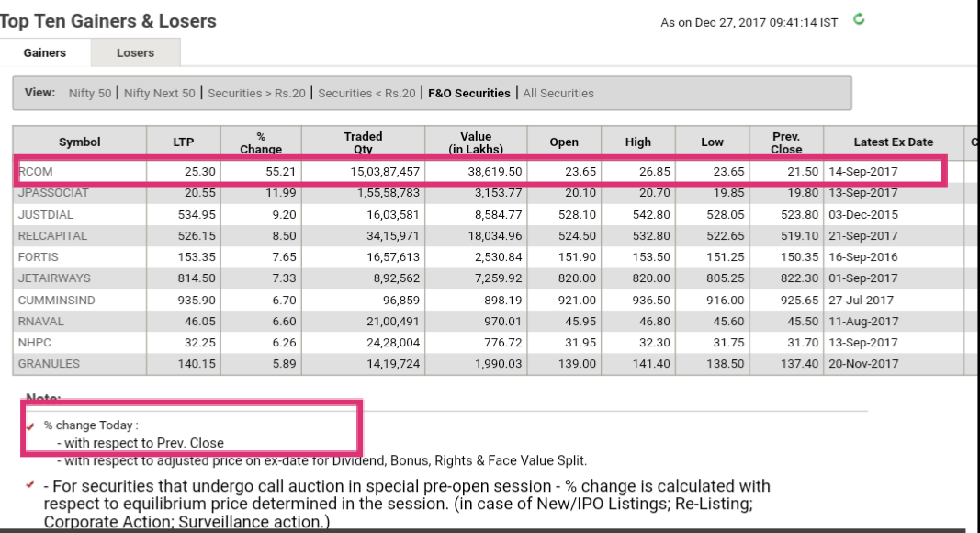Viewport: 980px width, 533px height.
Task: Switch to the Losers tab
Action: [135, 52]
